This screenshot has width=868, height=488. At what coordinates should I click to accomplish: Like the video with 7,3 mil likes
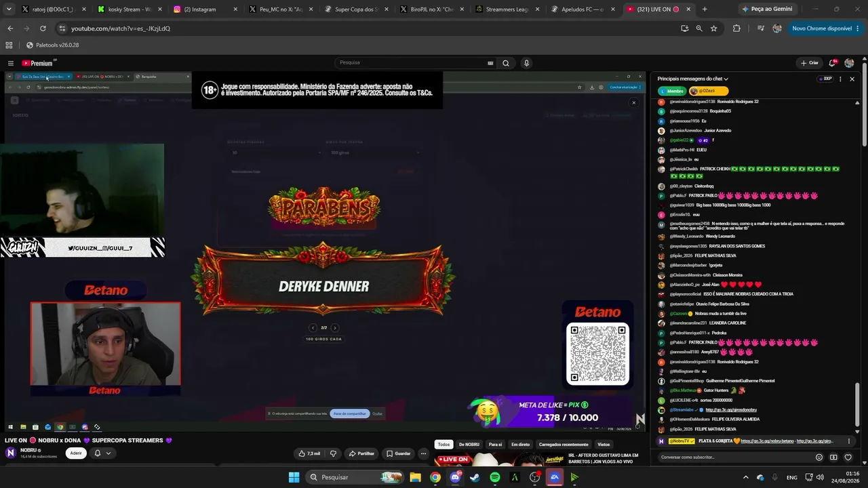309,453
